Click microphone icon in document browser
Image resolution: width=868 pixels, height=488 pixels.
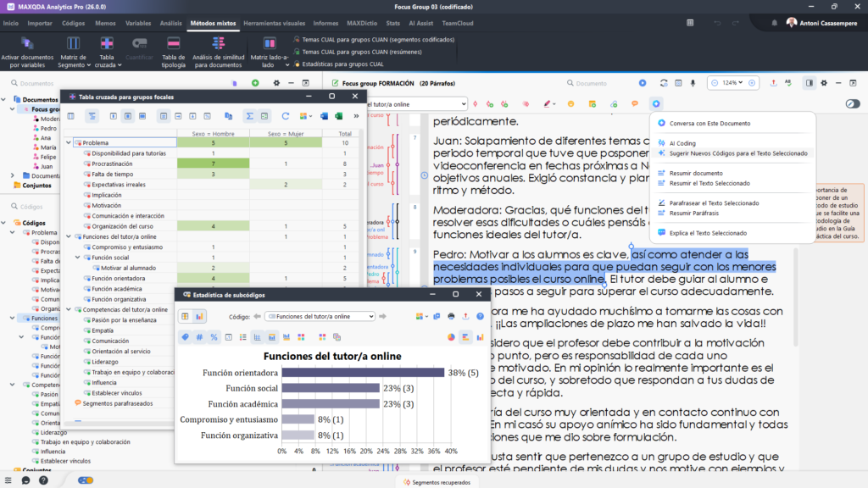pos(693,83)
